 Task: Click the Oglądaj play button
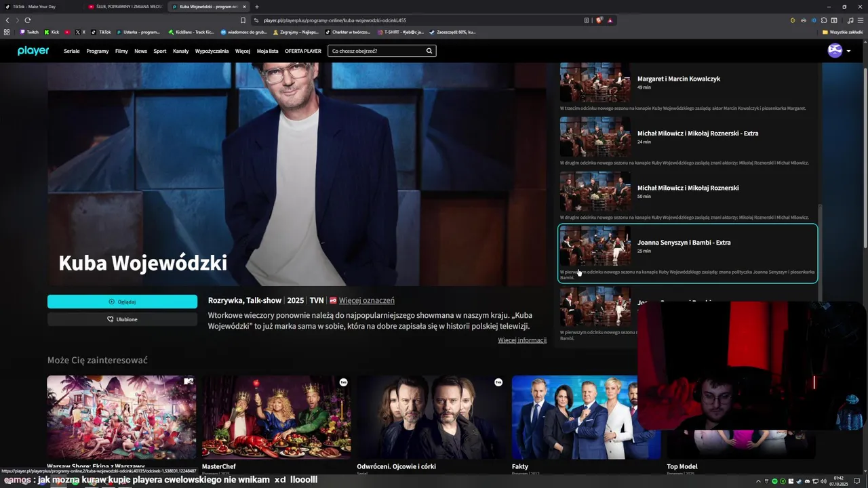click(122, 302)
